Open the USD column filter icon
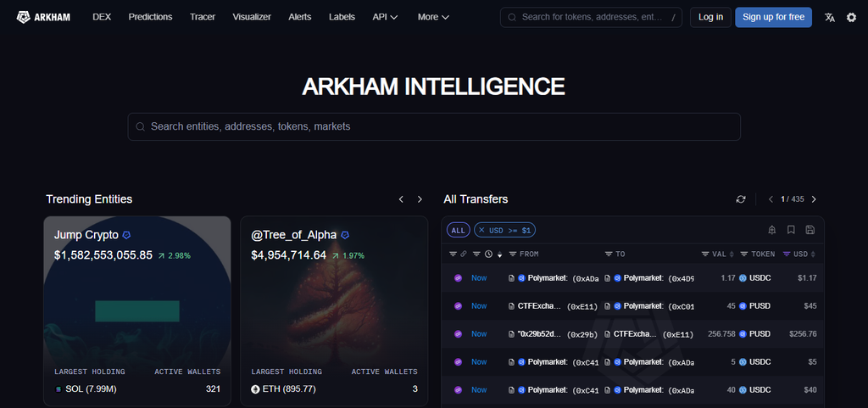868x408 pixels. click(787, 254)
